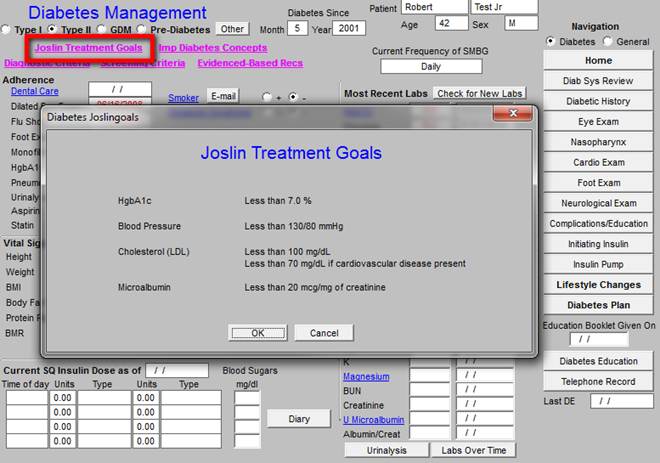View Labs Over Time

[474, 450]
